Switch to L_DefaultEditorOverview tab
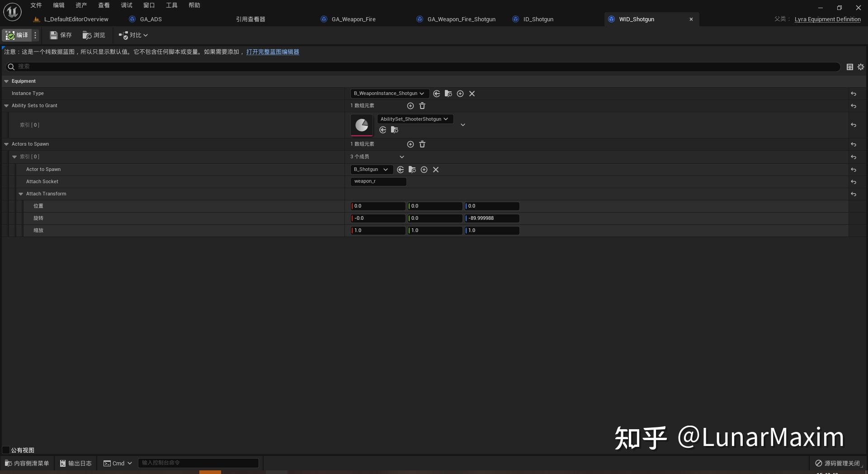 (x=71, y=19)
